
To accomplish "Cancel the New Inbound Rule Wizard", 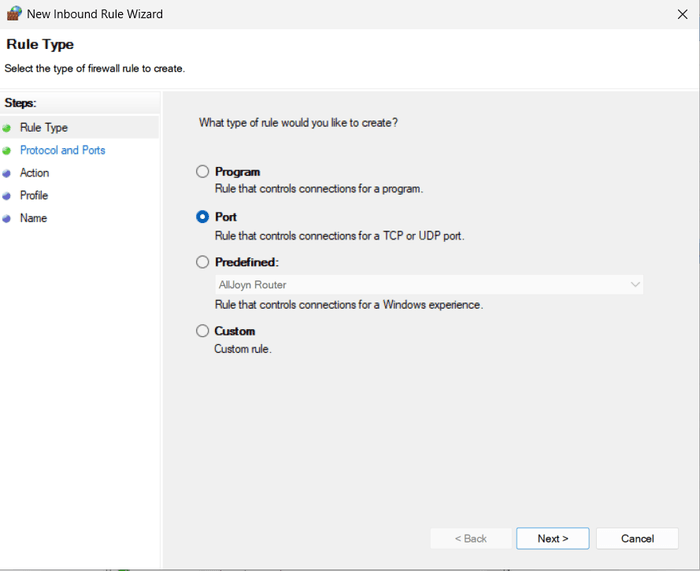I will (637, 538).
